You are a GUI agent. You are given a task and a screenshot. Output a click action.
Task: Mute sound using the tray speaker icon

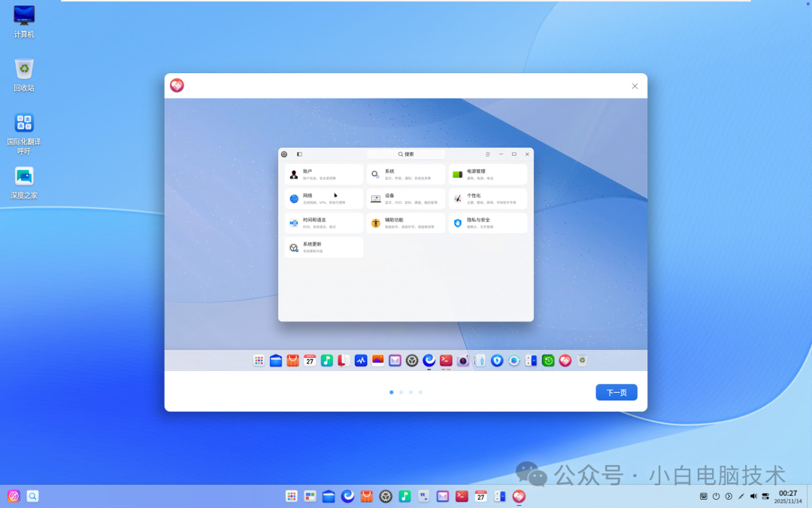tap(753, 496)
